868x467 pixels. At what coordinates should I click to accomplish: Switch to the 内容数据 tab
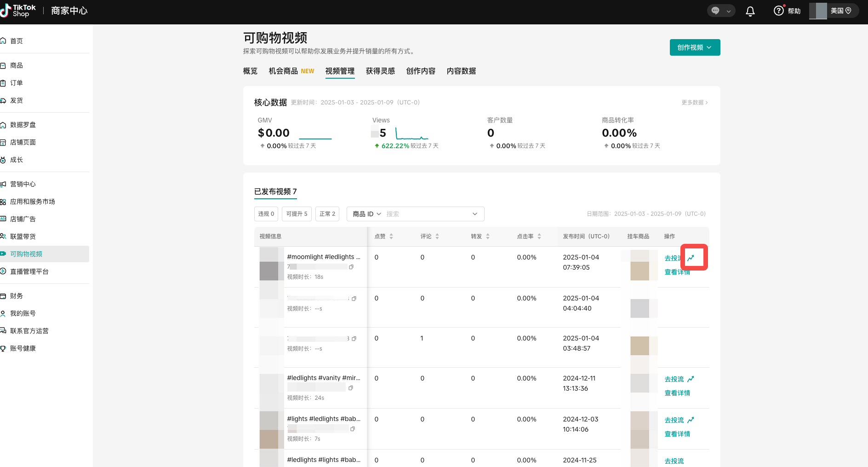pyautogui.click(x=461, y=71)
